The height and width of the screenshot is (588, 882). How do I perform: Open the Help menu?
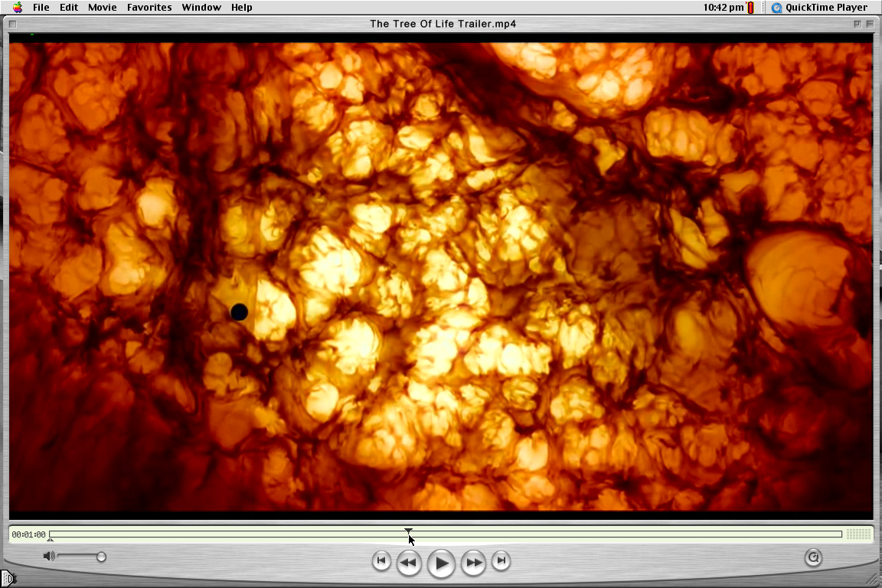241,8
